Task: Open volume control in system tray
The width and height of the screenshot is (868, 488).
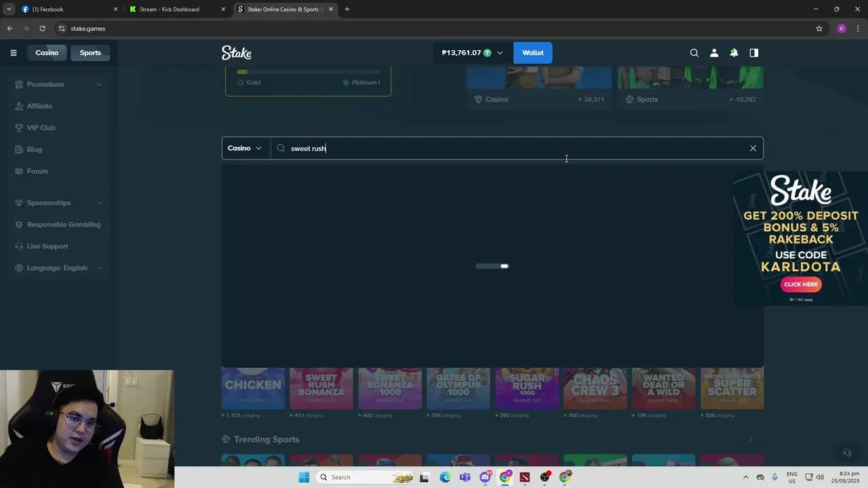Action: click(x=820, y=477)
